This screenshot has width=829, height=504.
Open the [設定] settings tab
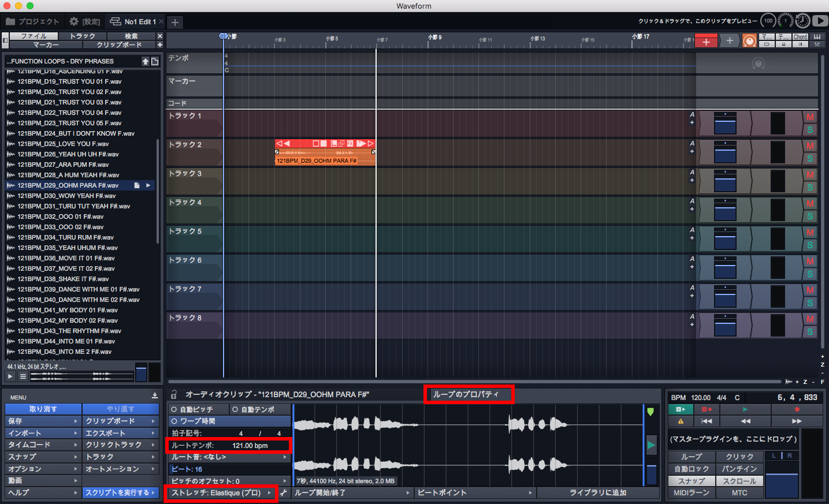(84, 21)
